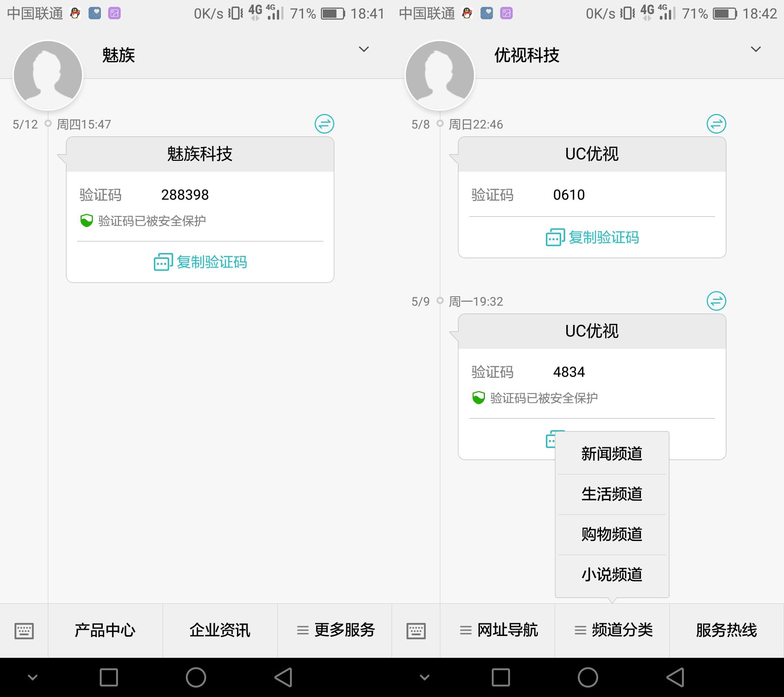Tap the 魅族 contact avatar
Screen dimensions: 784x697
pos(48,75)
